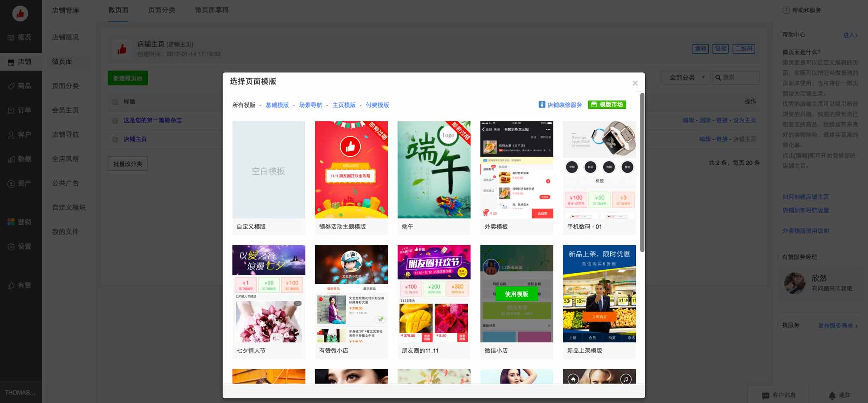
Task: Click the 编辑 button in shop homepage header
Action: click(x=701, y=49)
